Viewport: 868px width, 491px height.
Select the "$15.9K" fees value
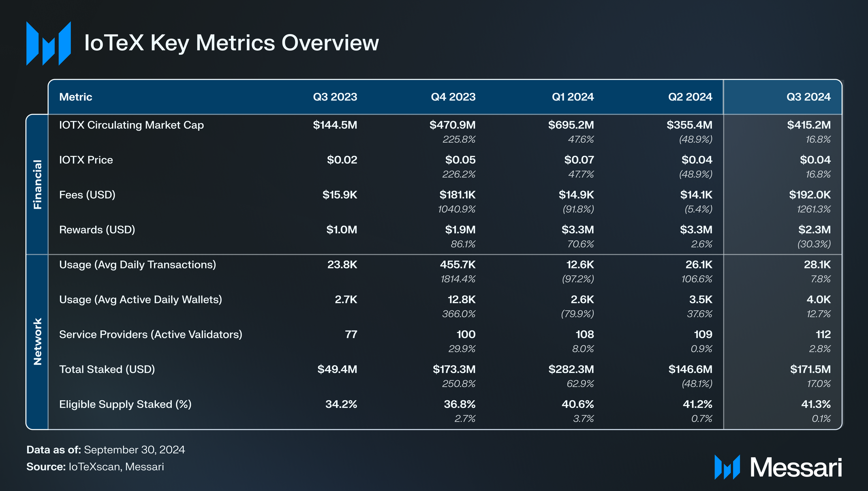tap(340, 195)
